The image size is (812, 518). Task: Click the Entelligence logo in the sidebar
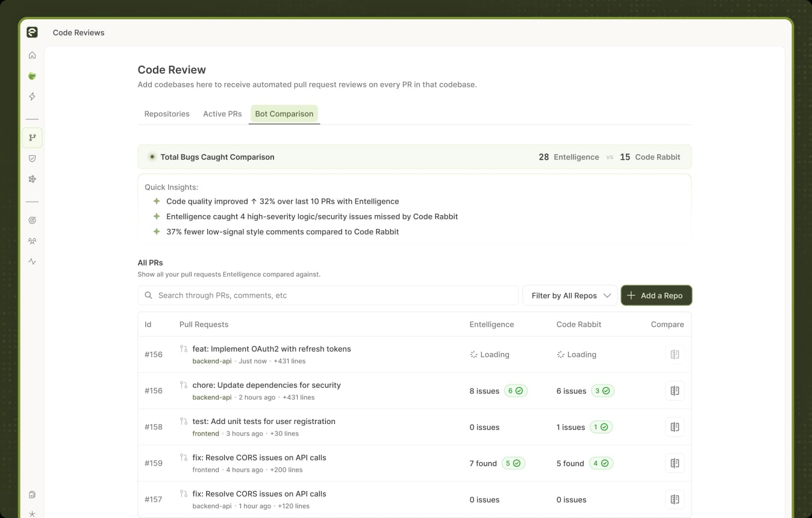point(32,33)
